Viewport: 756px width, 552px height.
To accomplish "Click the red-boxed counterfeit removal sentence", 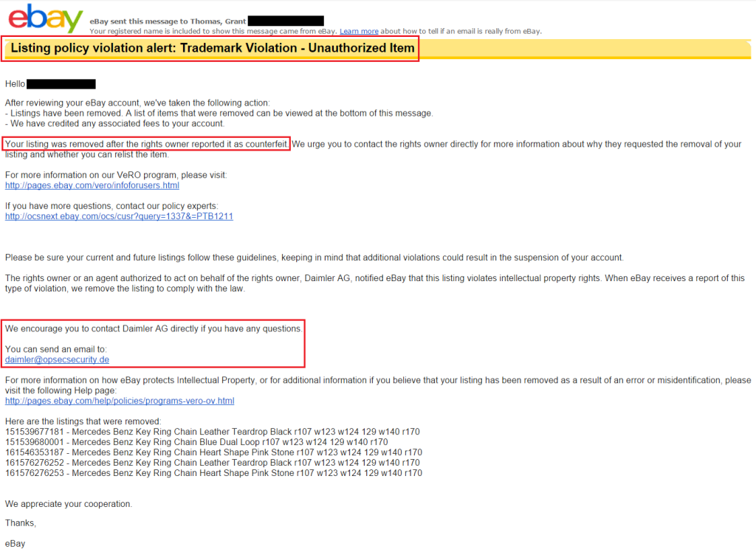I will [145, 143].
